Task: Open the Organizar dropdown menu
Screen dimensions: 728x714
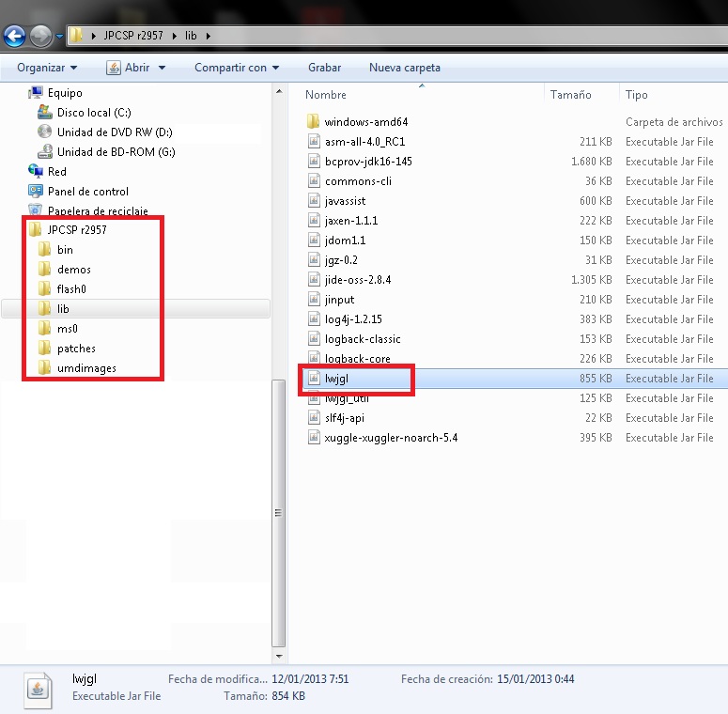Action: click(47, 68)
